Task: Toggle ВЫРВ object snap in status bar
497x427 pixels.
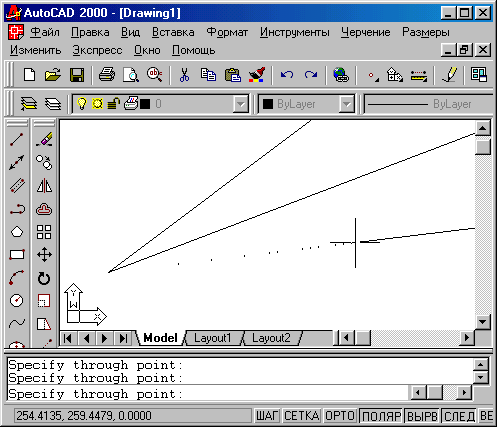Action: point(422,416)
